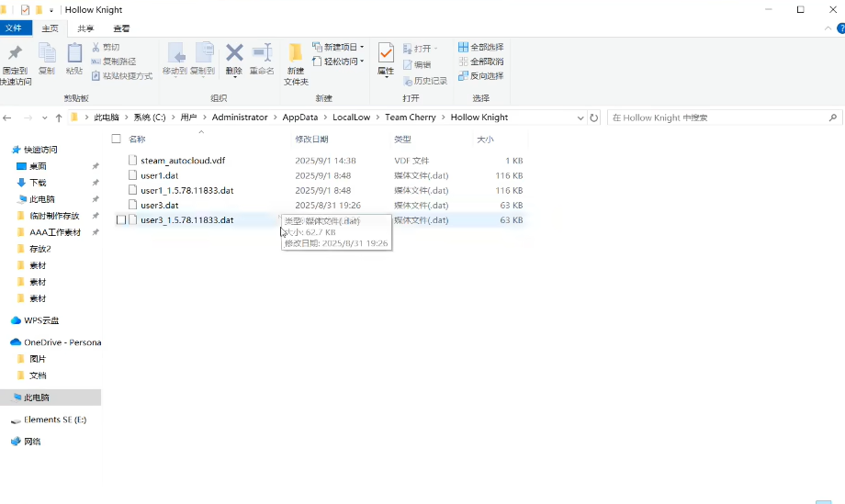Click the search magnifier icon
The width and height of the screenshot is (845, 504).
[833, 118]
